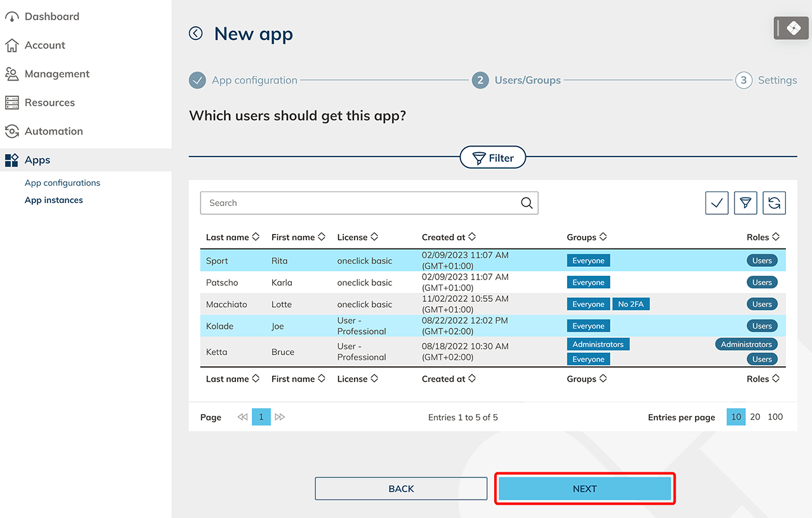This screenshot has width=812, height=518.
Task: Sort table by Last name column
Action: tap(232, 237)
